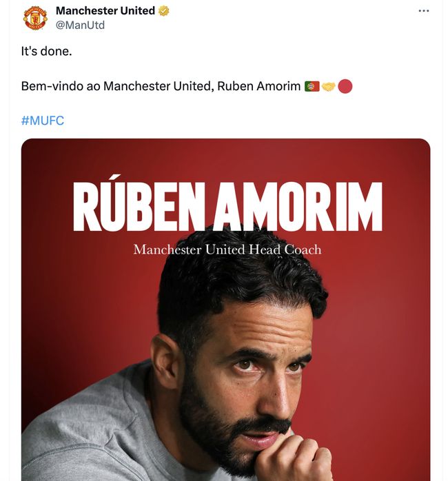Click the gold verified badge
This screenshot has width=448, height=481.
pyautogui.click(x=164, y=11)
